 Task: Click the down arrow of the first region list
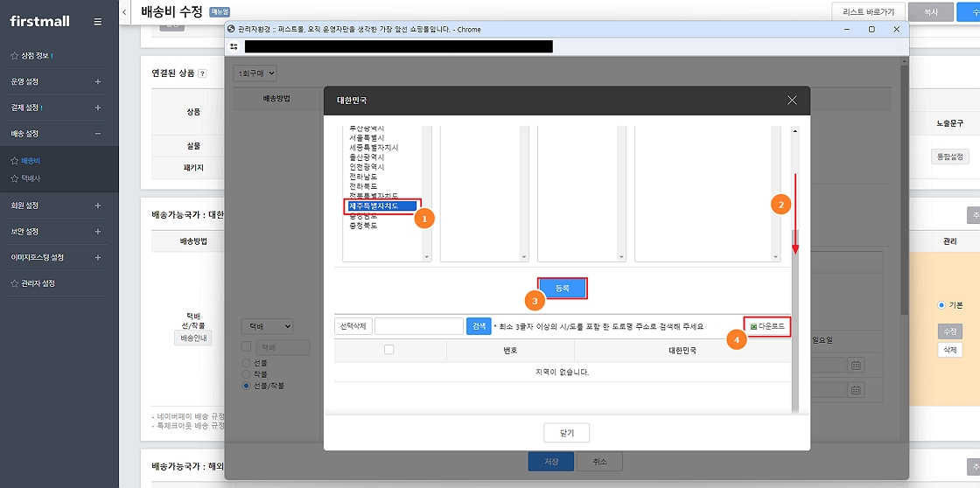[426, 256]
